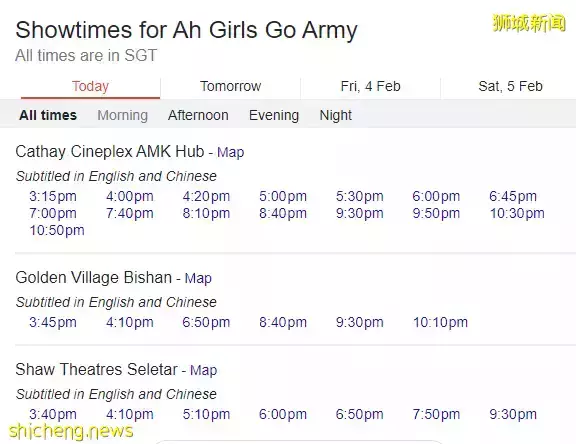The height and width of the screenshot is (444, 576).
Task: Pick the 7:50pm Shaw Seletar showtime
Action: pos(436,414)
